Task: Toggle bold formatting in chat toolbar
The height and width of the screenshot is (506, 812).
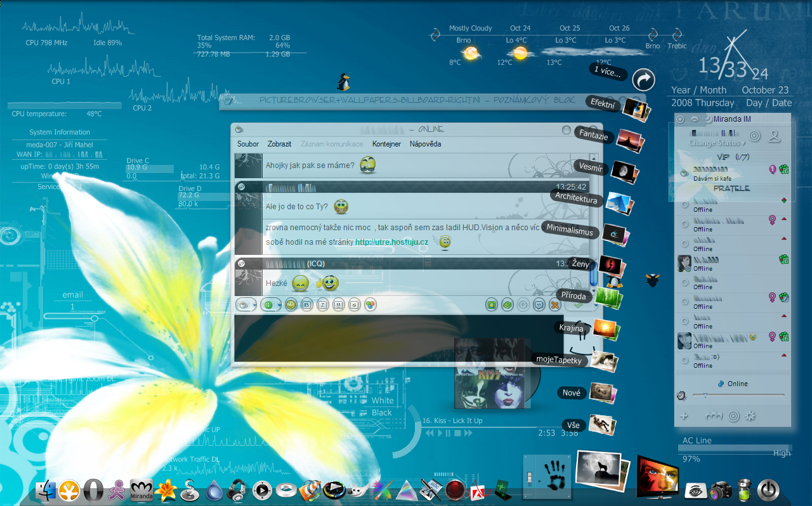Action: pyautogui.click(x=307, y=305)
